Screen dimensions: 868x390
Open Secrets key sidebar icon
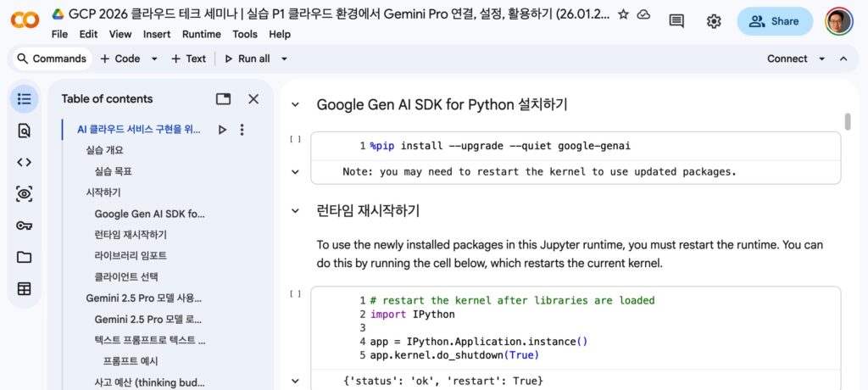24,226
